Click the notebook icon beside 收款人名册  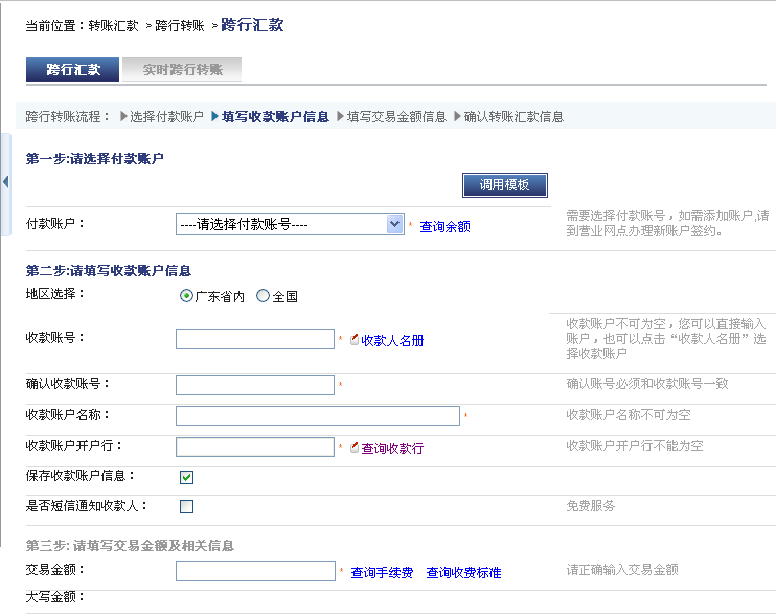pos(354,339)
